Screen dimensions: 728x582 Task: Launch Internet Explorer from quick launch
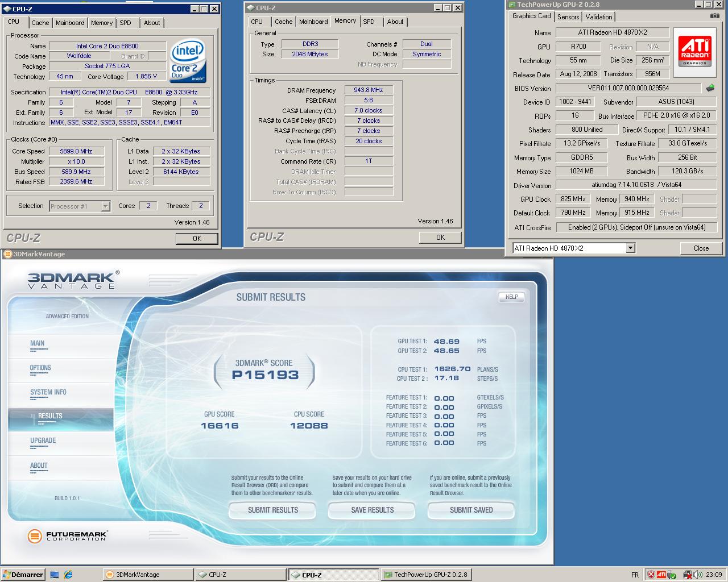point(68,575)
